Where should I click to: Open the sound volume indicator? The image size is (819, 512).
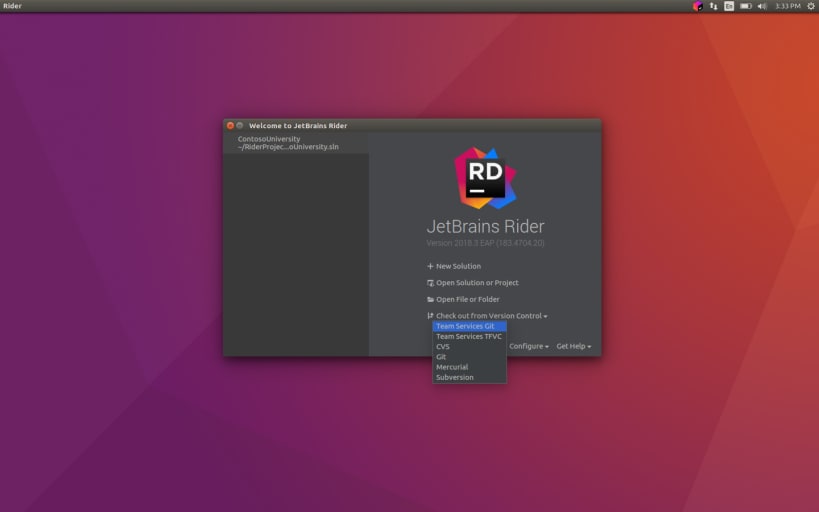(x=763, y=6)
